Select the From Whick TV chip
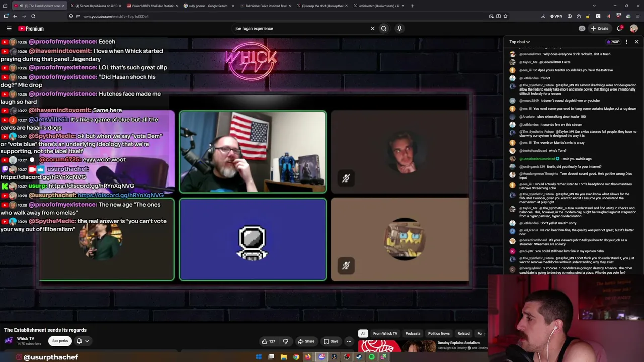Screen dimensions: 644x362 click(385, 333)
